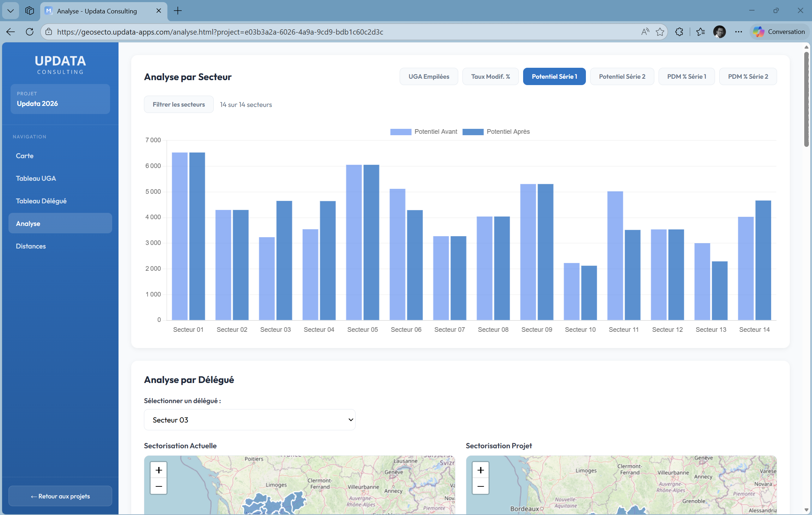The height and width of the screenshot is (515, 812).
Task: Switch to the PDM % Série 1 view
Action: [x=686, y=76]
